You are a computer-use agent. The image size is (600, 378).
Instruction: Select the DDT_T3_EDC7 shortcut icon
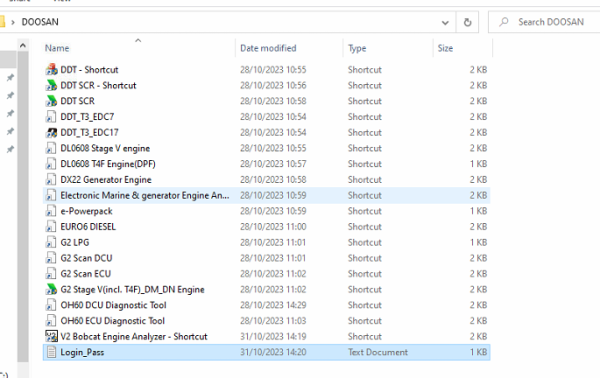pos(51,117)
